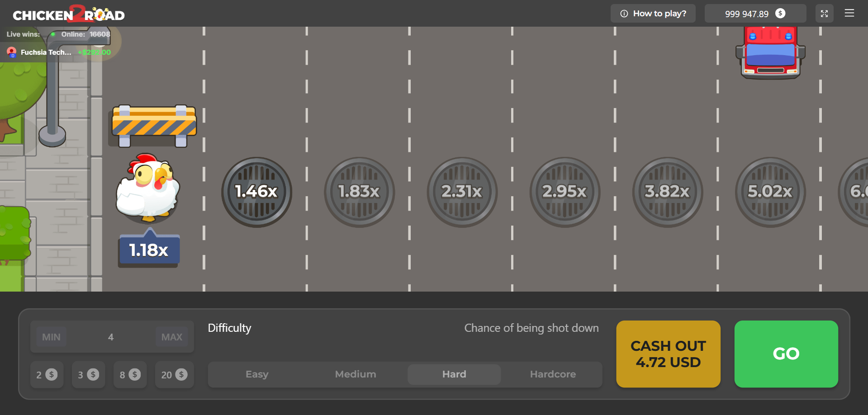Click the 1.46x manhole cover
868x415 pixels.
(x=256, y=192)
